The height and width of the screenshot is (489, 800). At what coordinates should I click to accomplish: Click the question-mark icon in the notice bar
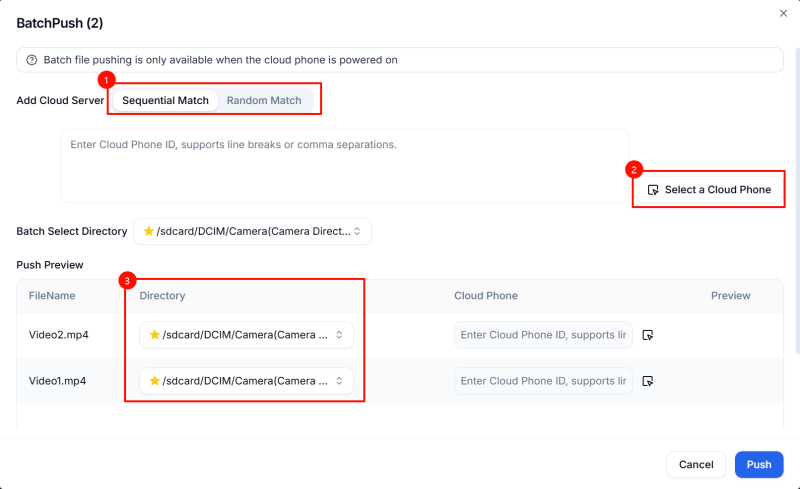click(x=32, y=60)
